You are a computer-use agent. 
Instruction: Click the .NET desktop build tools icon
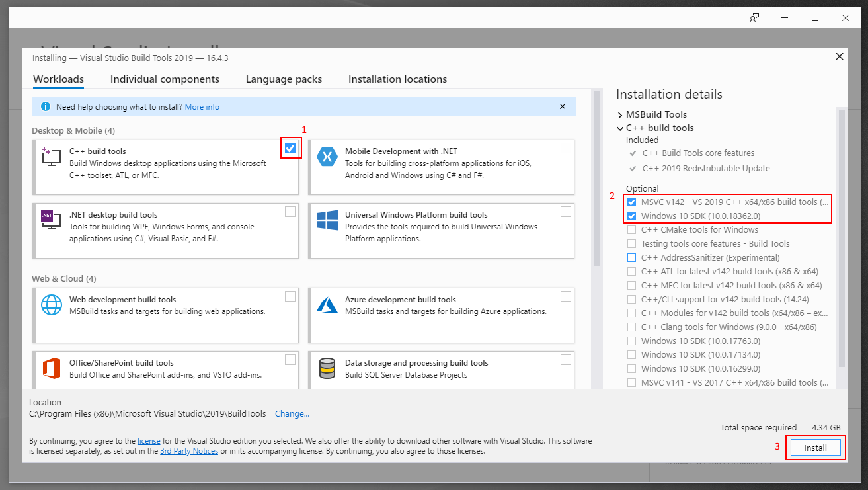click(52, 221)
